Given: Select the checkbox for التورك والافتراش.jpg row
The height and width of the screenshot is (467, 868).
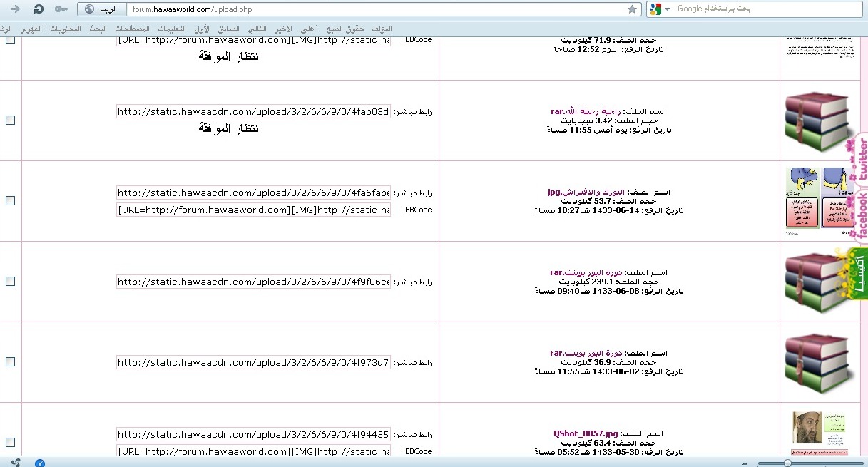Looking at the screenshot, I should tap(10, 201).
